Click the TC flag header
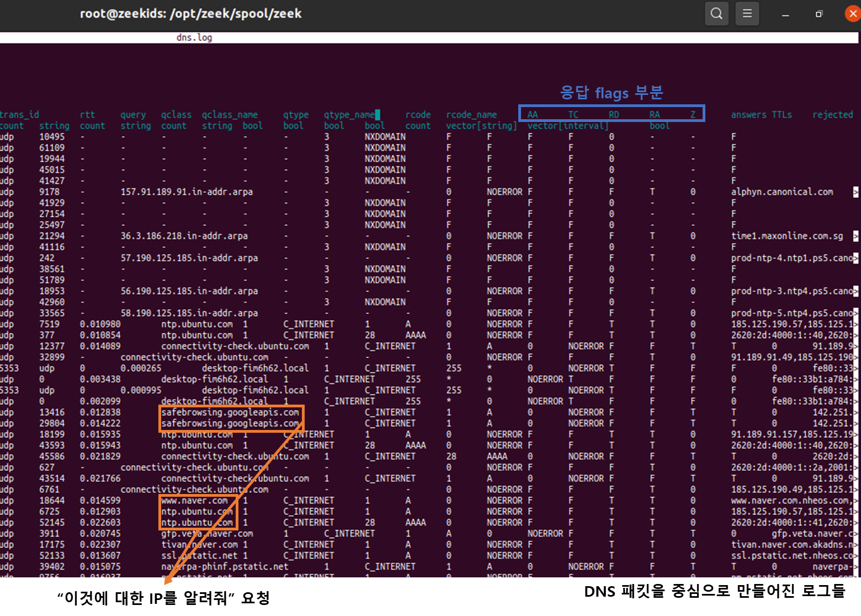Image resolution: width=861 pixels, height=616 pixels. tap(573, 115)
